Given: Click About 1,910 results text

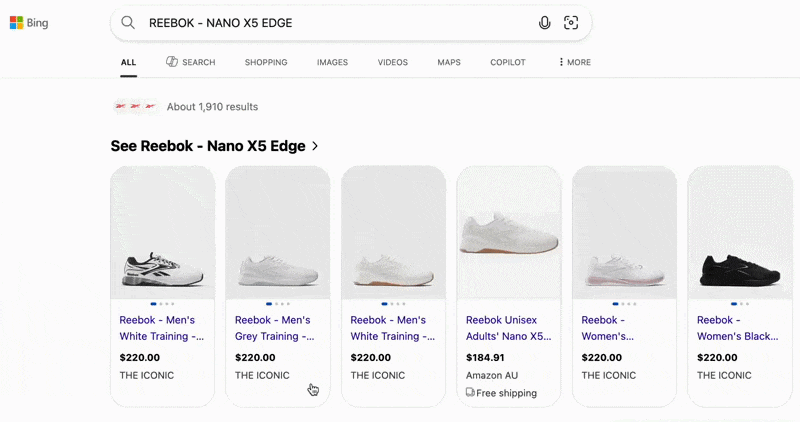Looking at the screenshot, I should pos(212,107).
